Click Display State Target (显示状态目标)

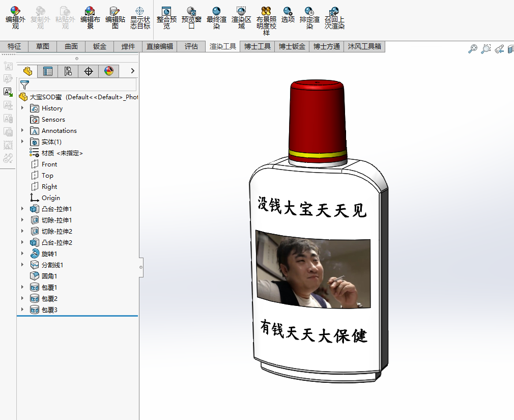coord(140,18)
